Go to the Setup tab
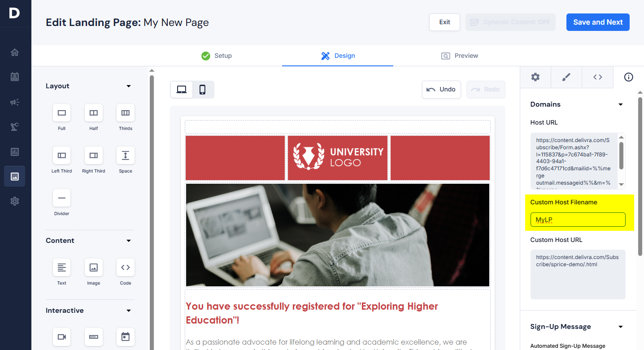Viewport: 644px width, 350px height. click(217, 56)
